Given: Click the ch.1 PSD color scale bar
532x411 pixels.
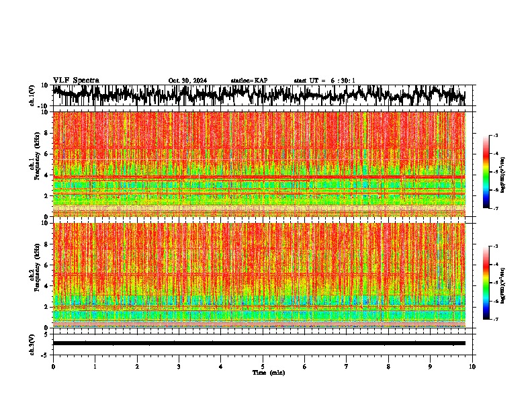Looking at the screenshot, I should pyautogui.click(x=486, y=172).
